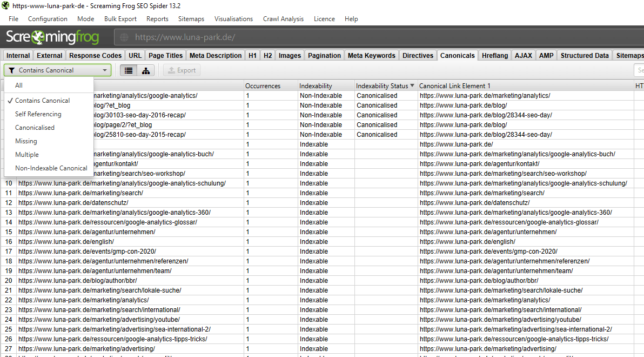
Task: Sort by Indexability Status column arrow
Action: [413, 85]
